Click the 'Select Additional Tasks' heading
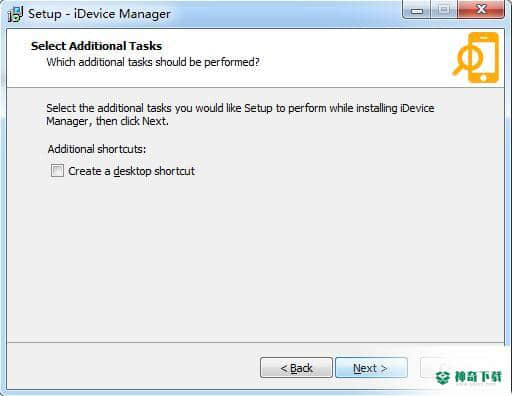This screenshot has width=512, height=396. (96, 46)
